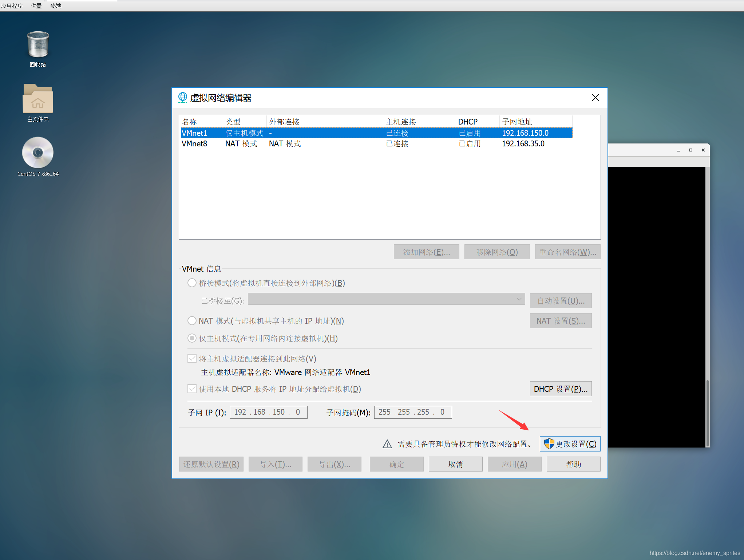Open the CentOS 7 x86_64 disc icon
The height and width of the screenshot is (560, 744).
pos(38,153)
